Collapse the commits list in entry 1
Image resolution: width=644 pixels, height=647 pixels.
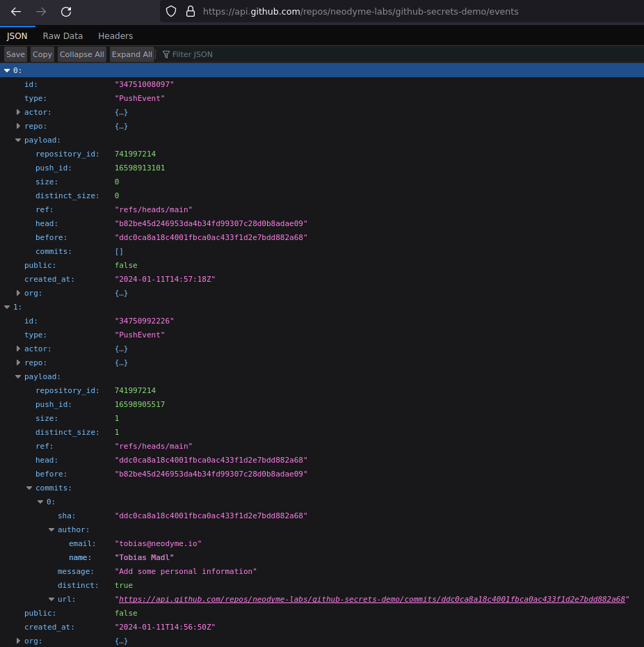pos(29,488)
